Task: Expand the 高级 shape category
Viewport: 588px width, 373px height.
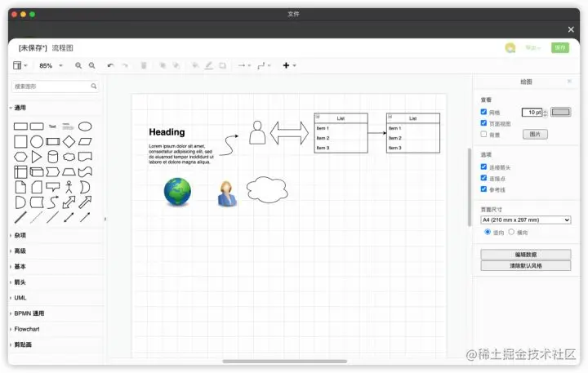Action: pyautogui.click(x=20, y=251)
